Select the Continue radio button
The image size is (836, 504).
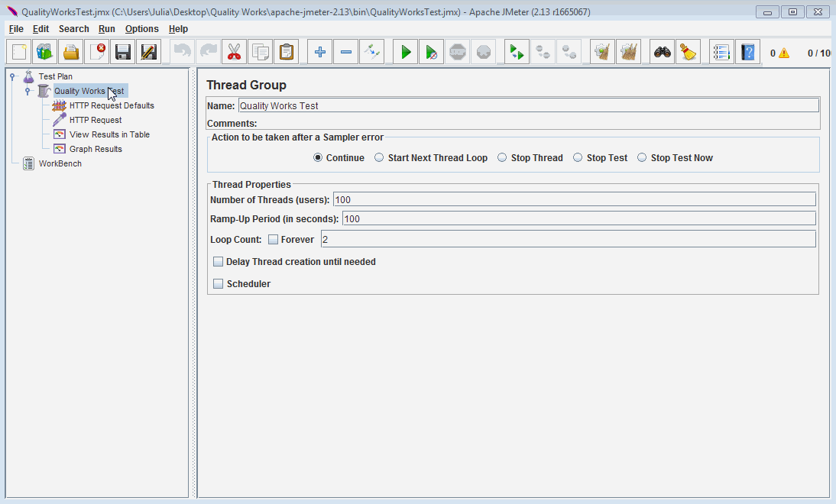point(318,158)
